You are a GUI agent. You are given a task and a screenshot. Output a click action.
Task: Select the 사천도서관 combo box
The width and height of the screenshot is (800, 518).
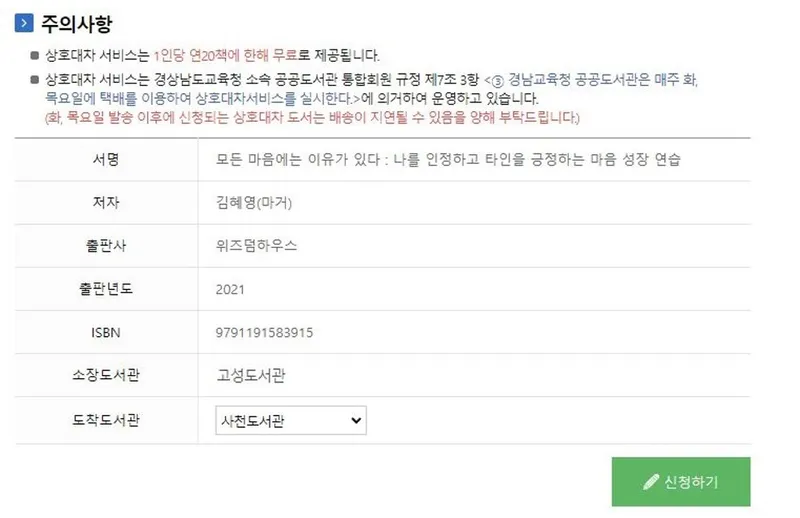[x=291, y=421]
